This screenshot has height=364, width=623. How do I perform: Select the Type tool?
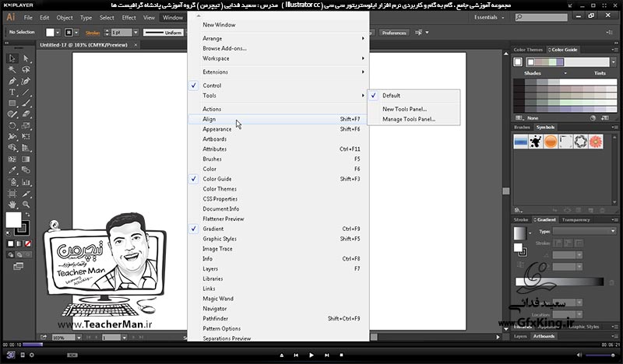12,92
